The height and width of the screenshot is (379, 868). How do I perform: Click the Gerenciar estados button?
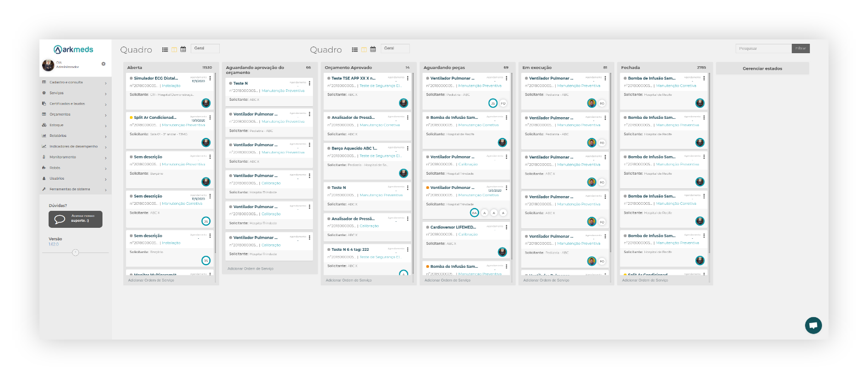pyautogui.click(x=762, y=68)
